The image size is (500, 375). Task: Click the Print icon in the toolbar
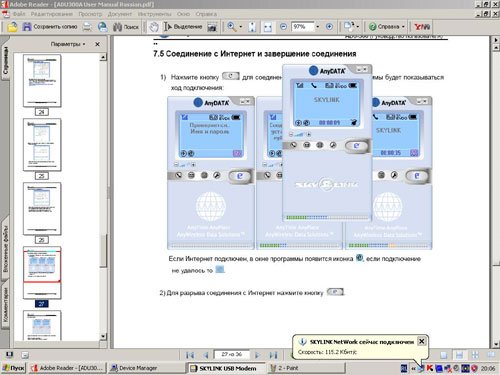(87, 27)
